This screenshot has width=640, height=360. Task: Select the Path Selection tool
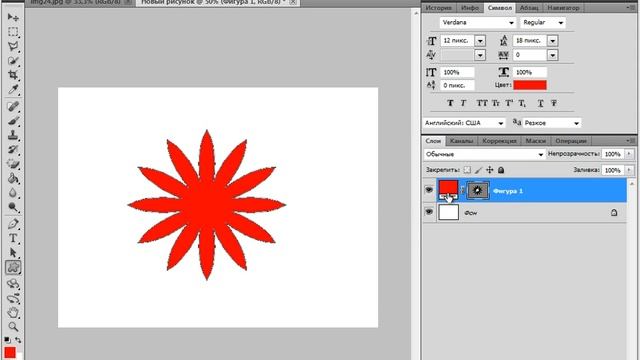[x=13, y=253]
